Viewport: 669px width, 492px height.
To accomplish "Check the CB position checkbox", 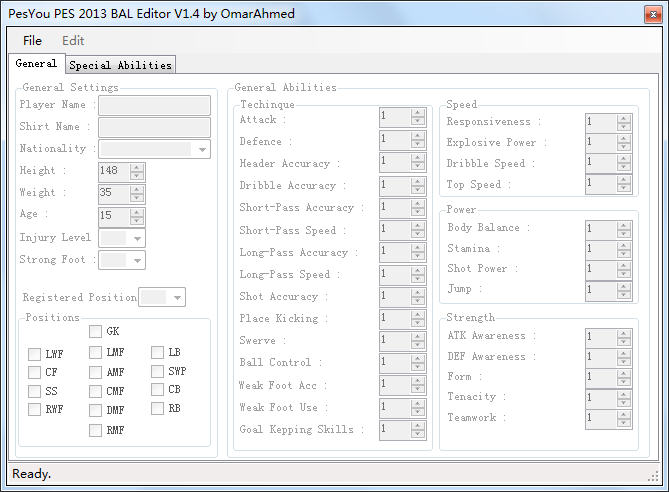I will [157, 389].
